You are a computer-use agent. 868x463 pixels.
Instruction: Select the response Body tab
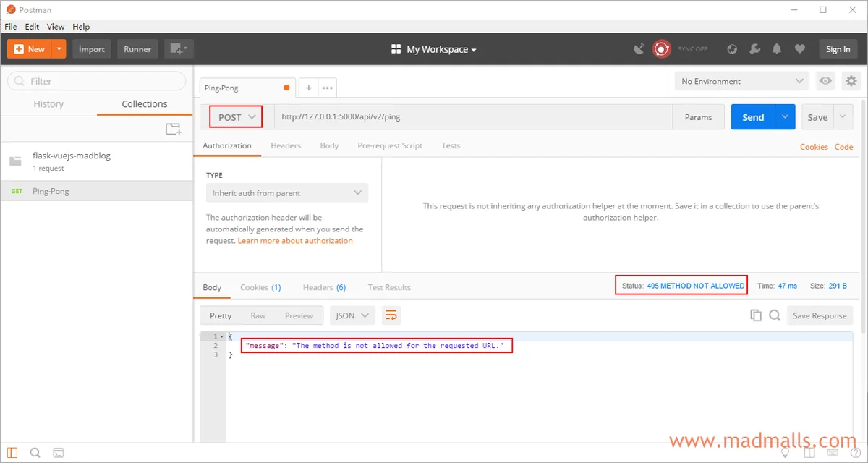tap(212, 287)
